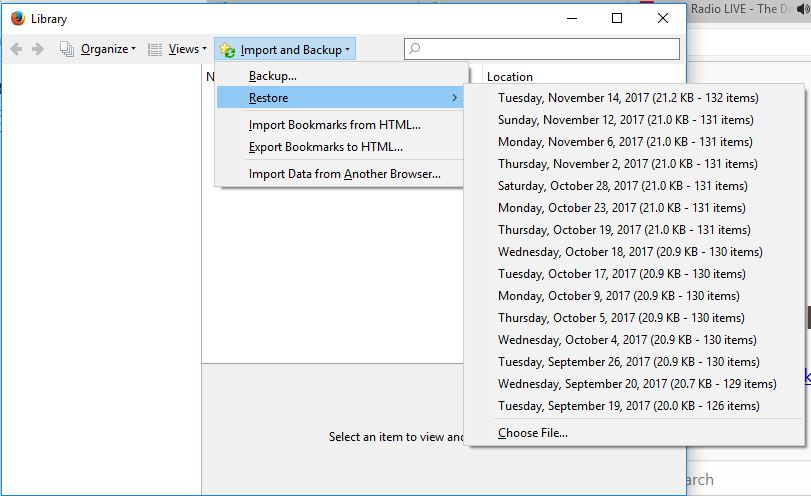Restore backup from Thursday, October 19, 2017
811x496 pixels.
pos(635,230)
